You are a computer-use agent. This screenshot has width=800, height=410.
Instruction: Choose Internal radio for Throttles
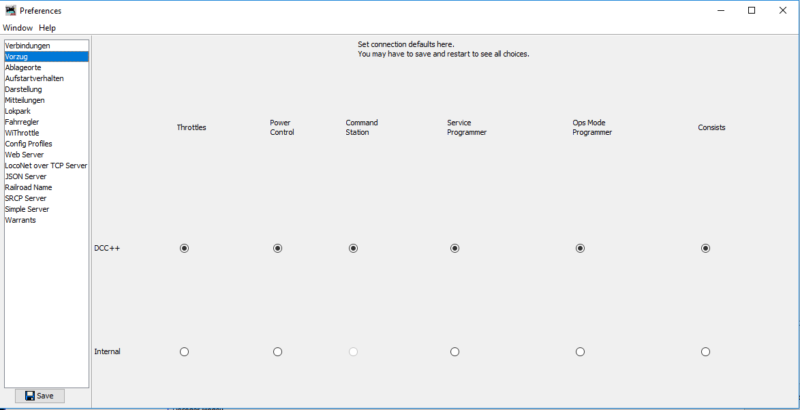point(184,352)
